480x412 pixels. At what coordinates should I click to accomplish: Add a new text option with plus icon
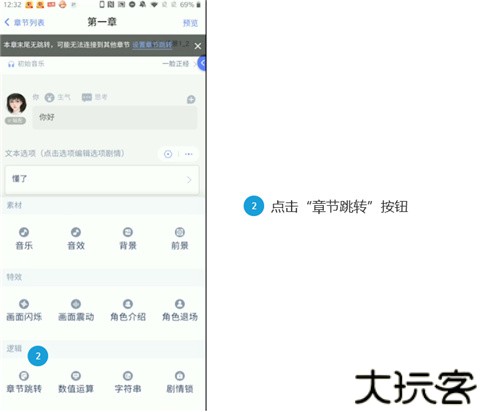pyautogui.click(x=168, y=154)
